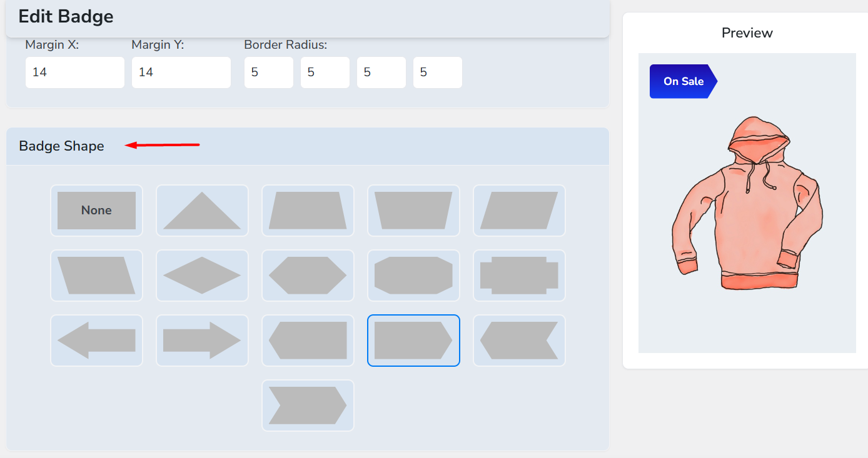The width and height of the screenshot is (868, 458).
Task: Select the None badge shape
Action: point(96,211)
